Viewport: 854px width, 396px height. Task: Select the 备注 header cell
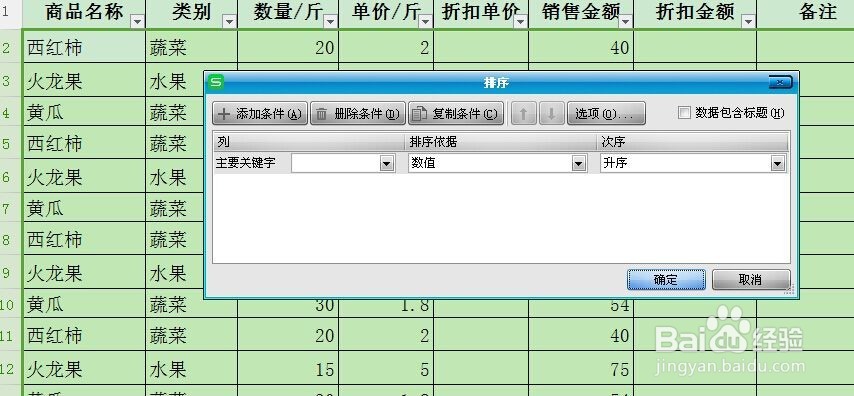point(806,13)
